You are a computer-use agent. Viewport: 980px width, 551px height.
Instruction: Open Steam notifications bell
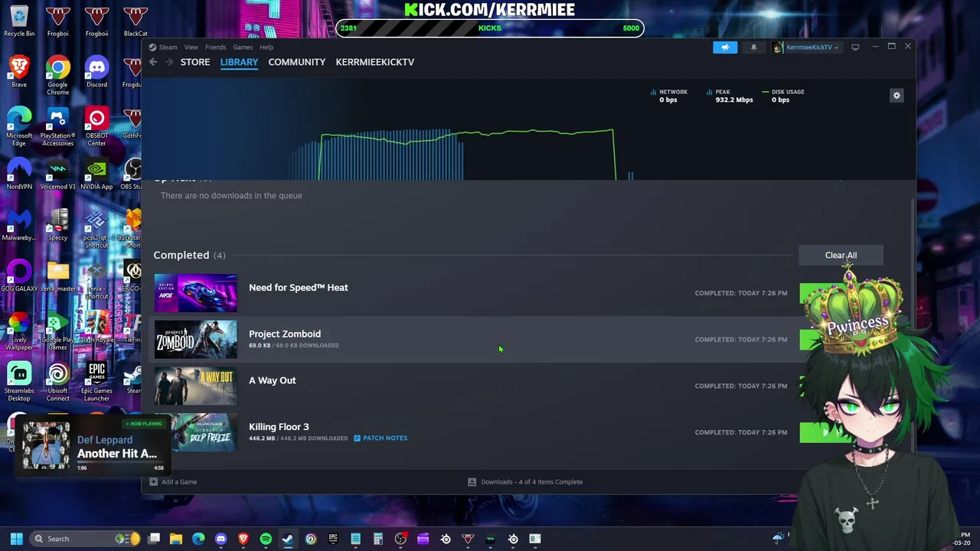pos(753,47)
